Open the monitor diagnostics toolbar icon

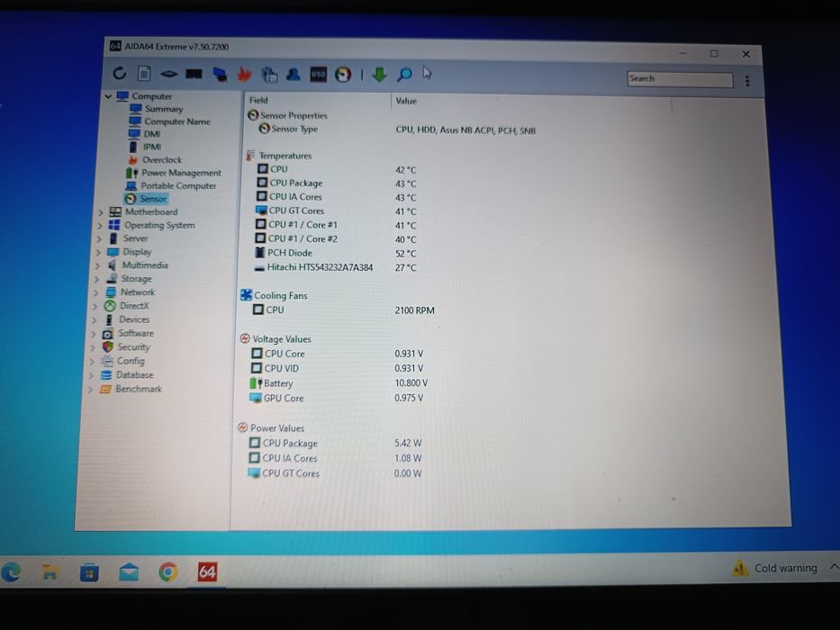[220, 75]
